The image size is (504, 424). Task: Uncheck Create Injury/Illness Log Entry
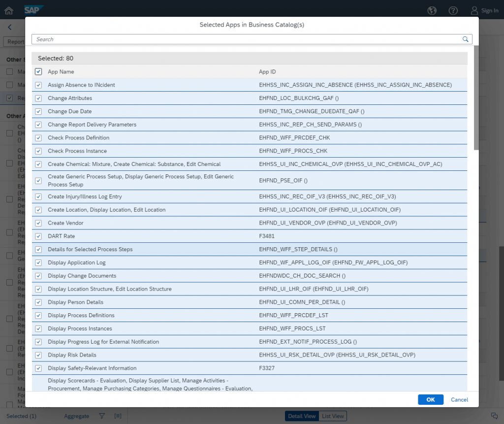click(38, 196)
